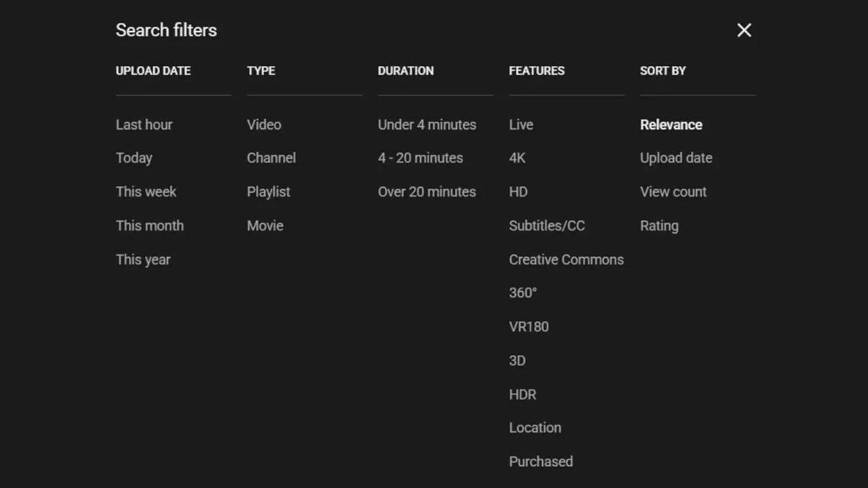Enable the Subtitles/CC filter
Viewport: 868px width, 488px height.
click(x=547, y=225)
